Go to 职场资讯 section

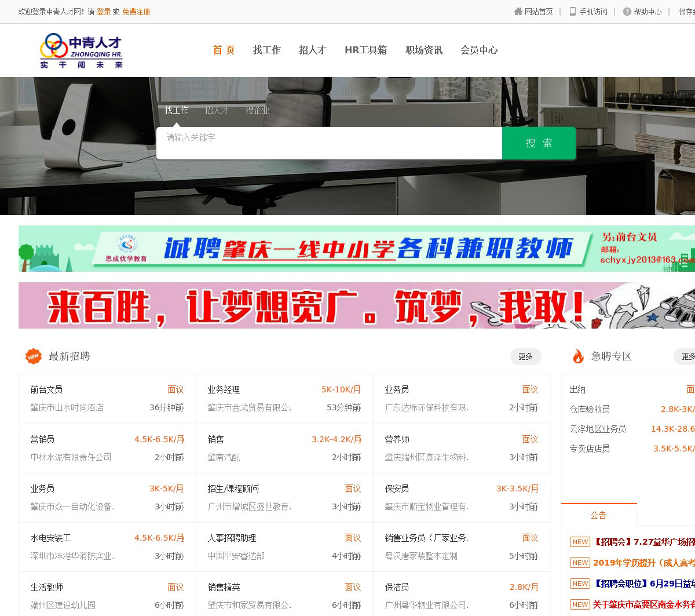pos(424,50)
